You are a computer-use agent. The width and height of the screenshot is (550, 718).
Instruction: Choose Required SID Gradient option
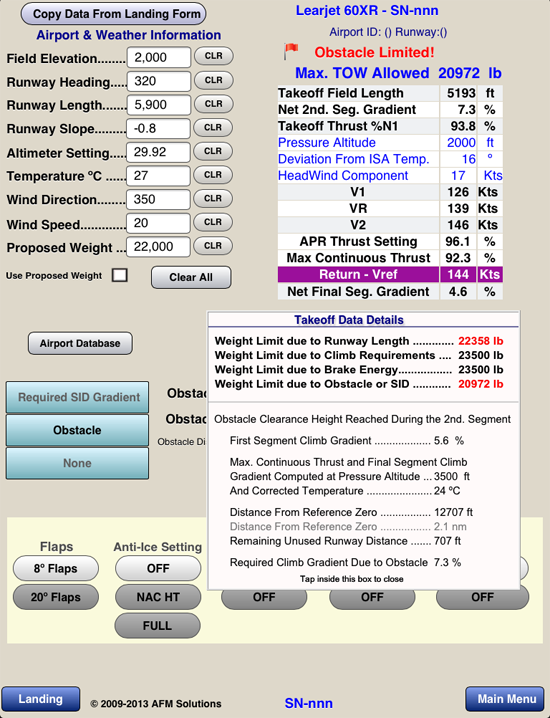pos(77,397)
